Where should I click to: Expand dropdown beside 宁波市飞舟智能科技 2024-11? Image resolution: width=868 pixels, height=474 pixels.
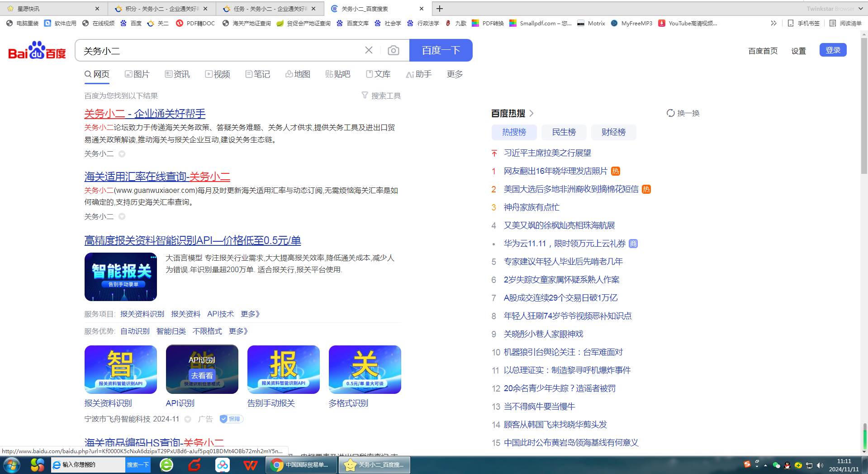188,419
